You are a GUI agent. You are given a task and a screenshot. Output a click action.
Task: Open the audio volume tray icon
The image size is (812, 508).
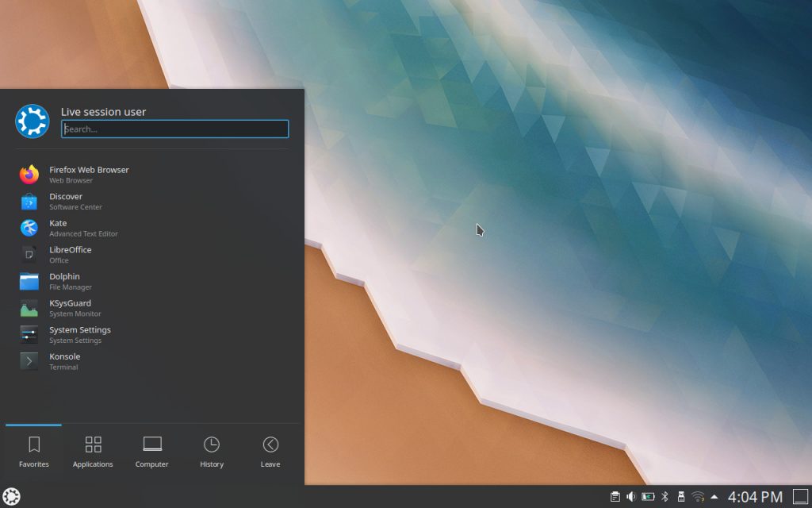point(630,497)
